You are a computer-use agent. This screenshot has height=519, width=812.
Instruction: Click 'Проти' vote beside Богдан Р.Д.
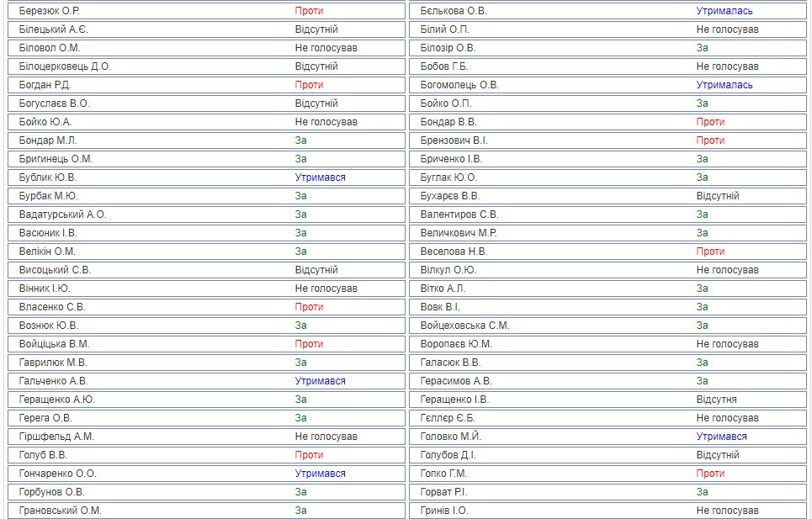pyautogui.click(x=309, y=85)
